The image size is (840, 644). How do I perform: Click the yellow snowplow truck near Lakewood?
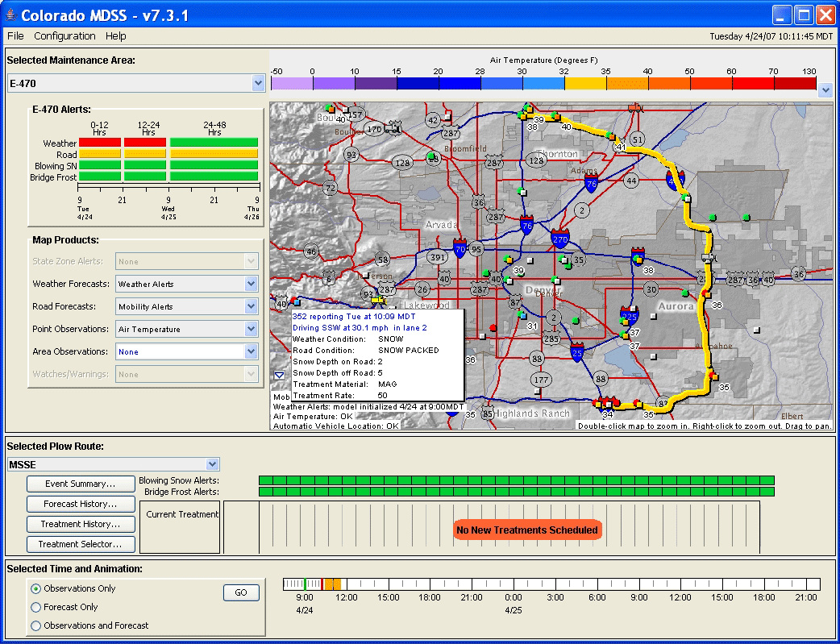378,300
